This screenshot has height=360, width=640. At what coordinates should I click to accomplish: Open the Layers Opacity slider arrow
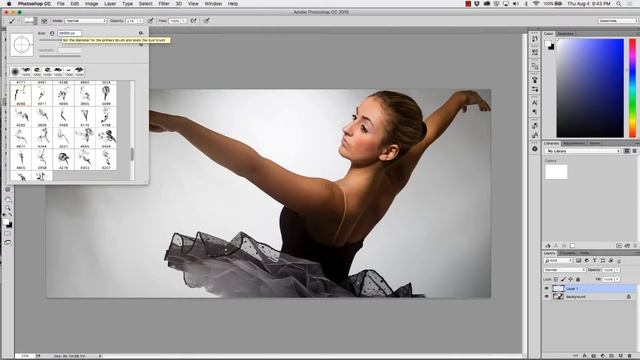(x=618, y=270)
